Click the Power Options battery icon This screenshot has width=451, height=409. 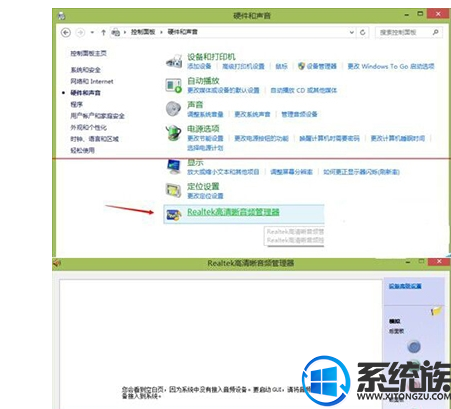tap(174, 133)
